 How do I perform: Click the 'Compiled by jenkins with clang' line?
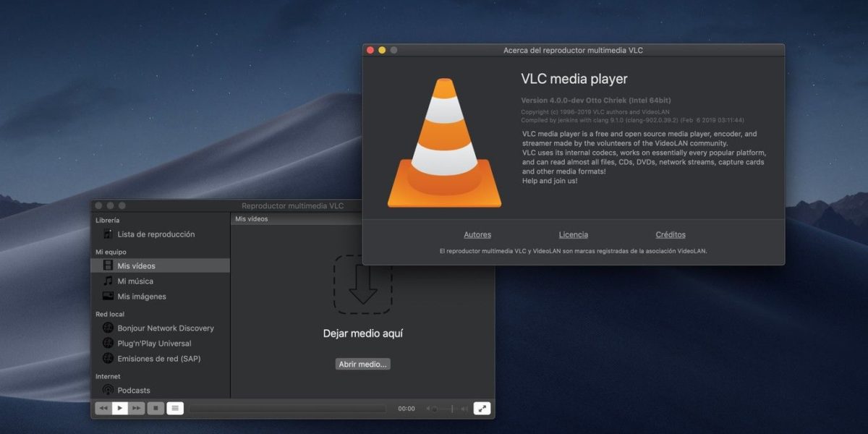(632, 120)
